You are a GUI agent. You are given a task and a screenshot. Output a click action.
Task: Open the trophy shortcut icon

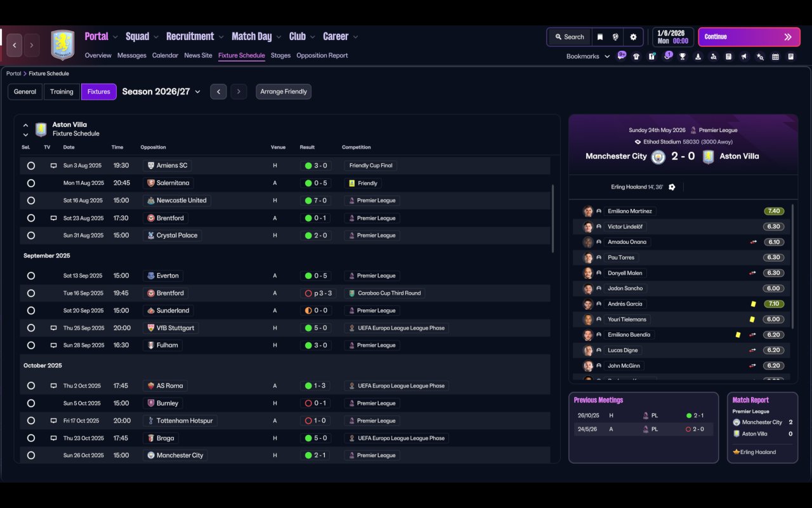click(x=683, y=57)
